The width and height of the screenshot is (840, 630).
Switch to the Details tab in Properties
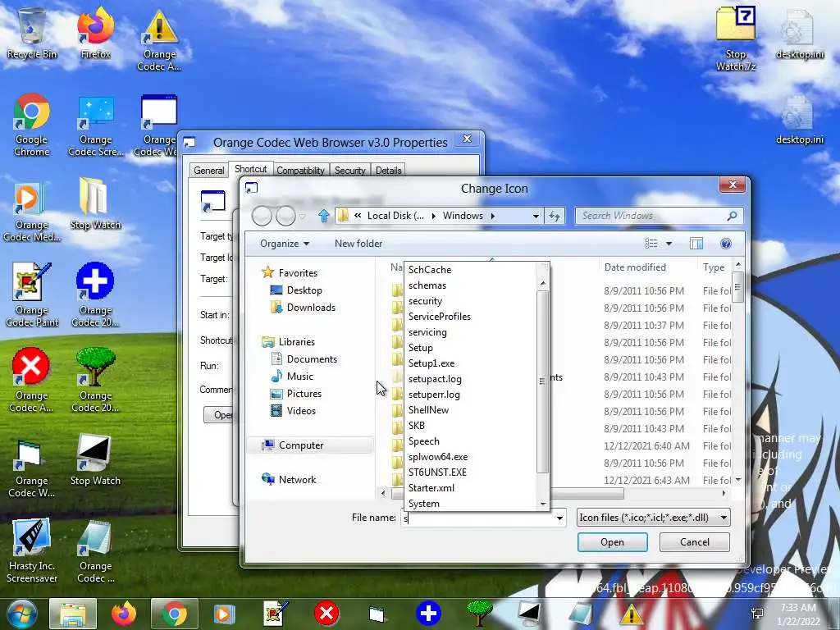point(388,171)
